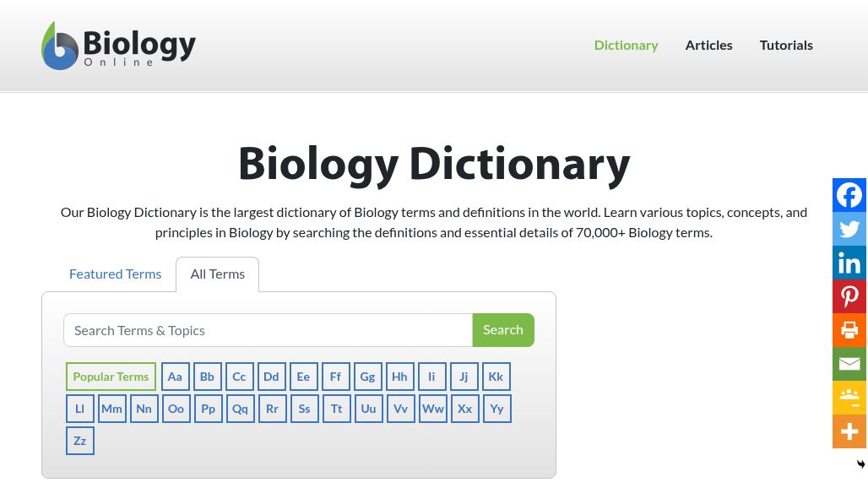
Task: Click the Biology Online logo
Action: 118,46
